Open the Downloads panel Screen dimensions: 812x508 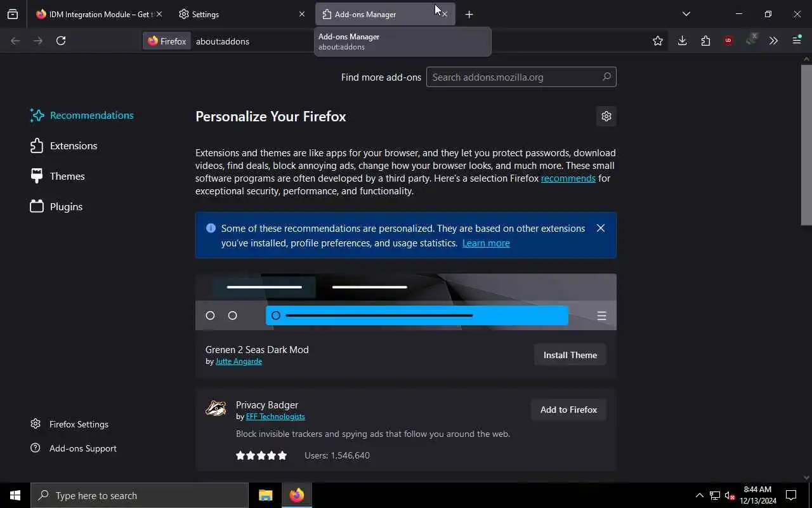(x=682, y=41)
